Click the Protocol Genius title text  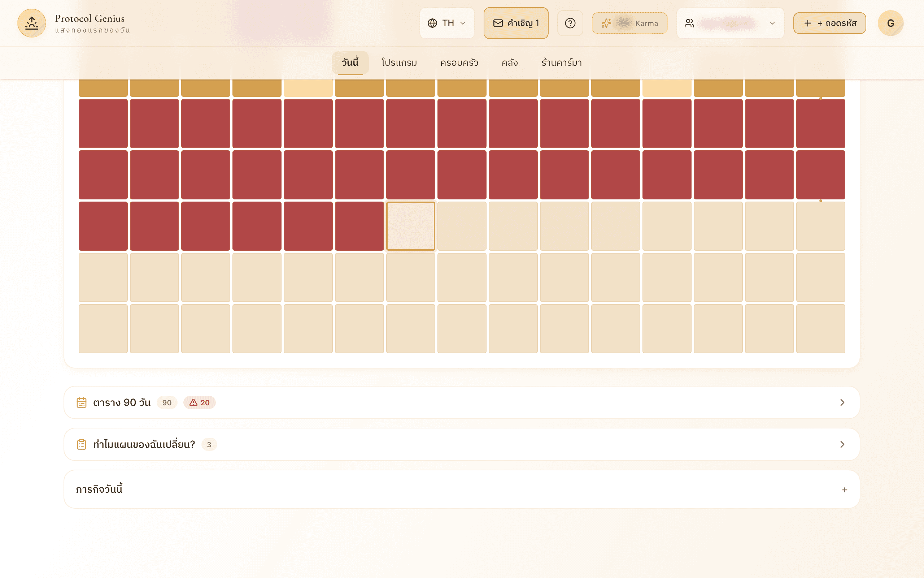(x=90, y=18)
